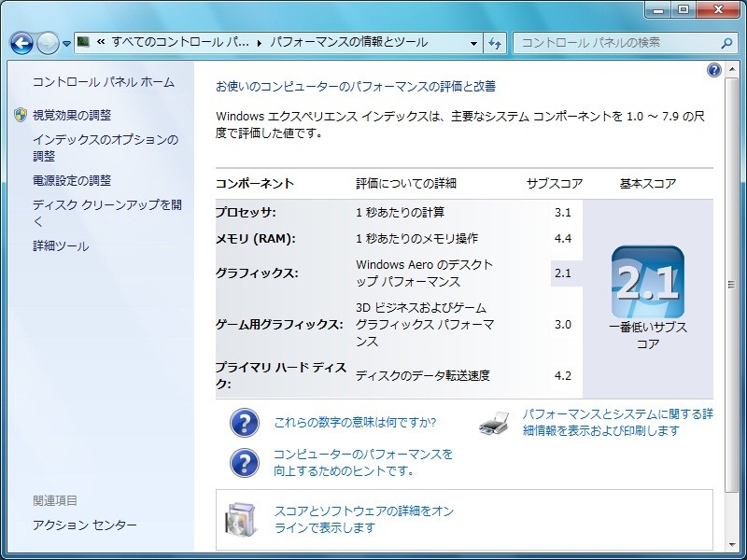Click the scrollbar down arrow

coord(731,545)
